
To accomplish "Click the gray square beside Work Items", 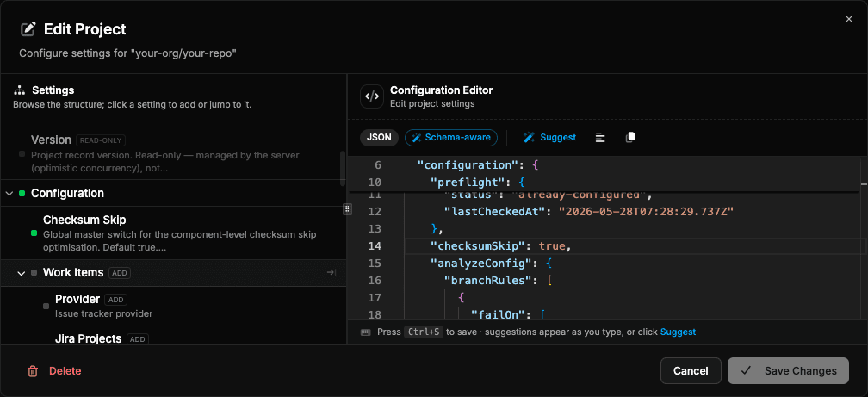I will (34, 272).
